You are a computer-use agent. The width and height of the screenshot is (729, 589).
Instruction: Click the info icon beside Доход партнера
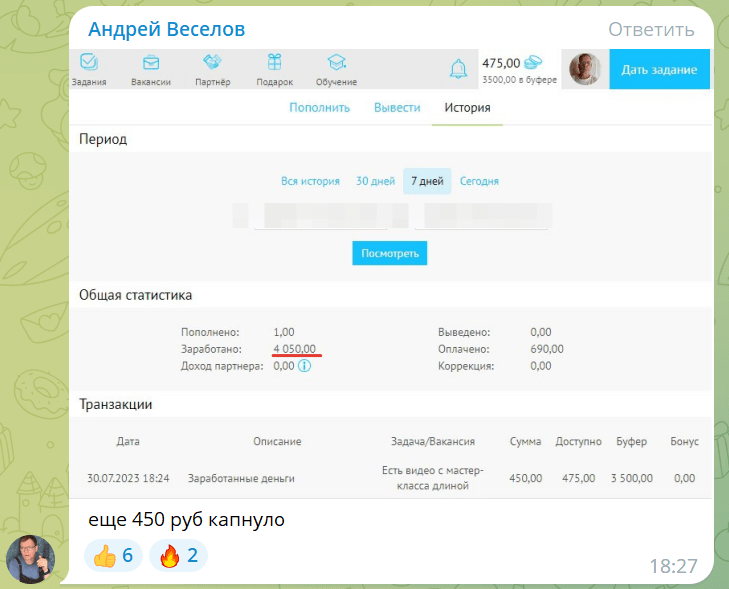point(304,366)
